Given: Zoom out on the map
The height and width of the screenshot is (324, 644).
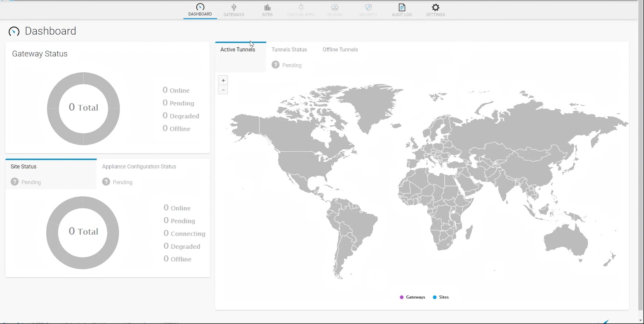Looking at the screenshot, I should [x=223, y=90].
